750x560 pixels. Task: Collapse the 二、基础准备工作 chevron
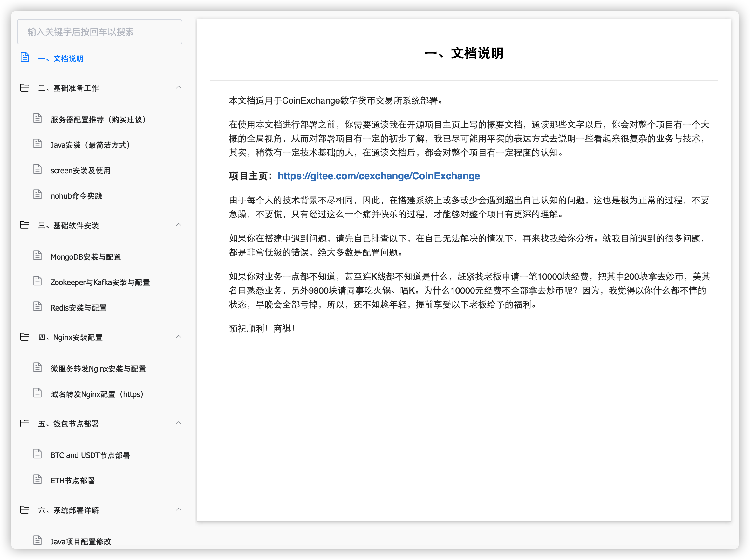point(179,88)
